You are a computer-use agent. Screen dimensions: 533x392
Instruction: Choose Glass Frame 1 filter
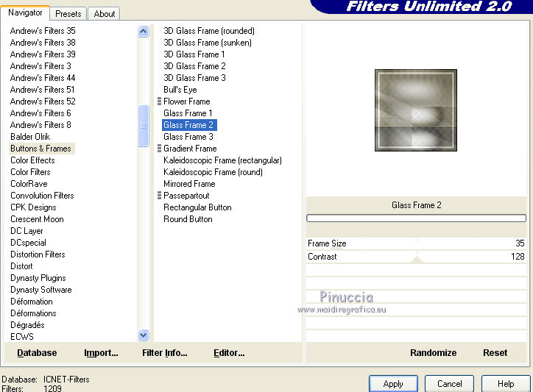pyautogui.click(x=188, y=113)
